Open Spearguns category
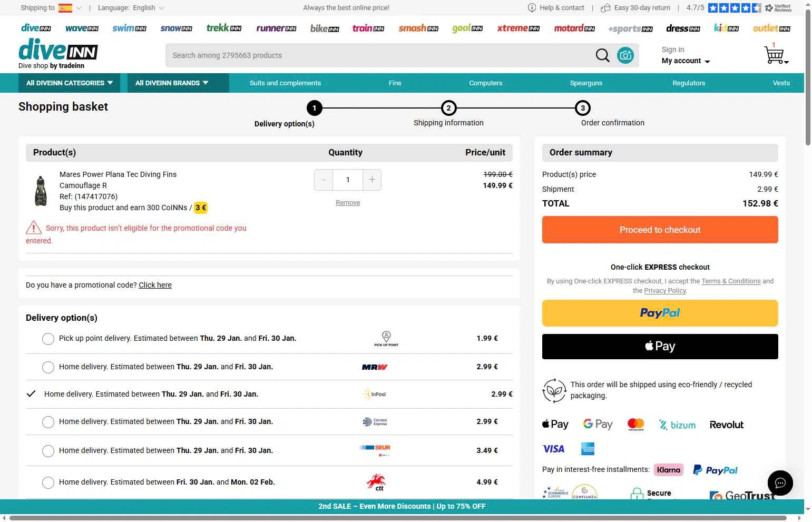 point(586,83)
